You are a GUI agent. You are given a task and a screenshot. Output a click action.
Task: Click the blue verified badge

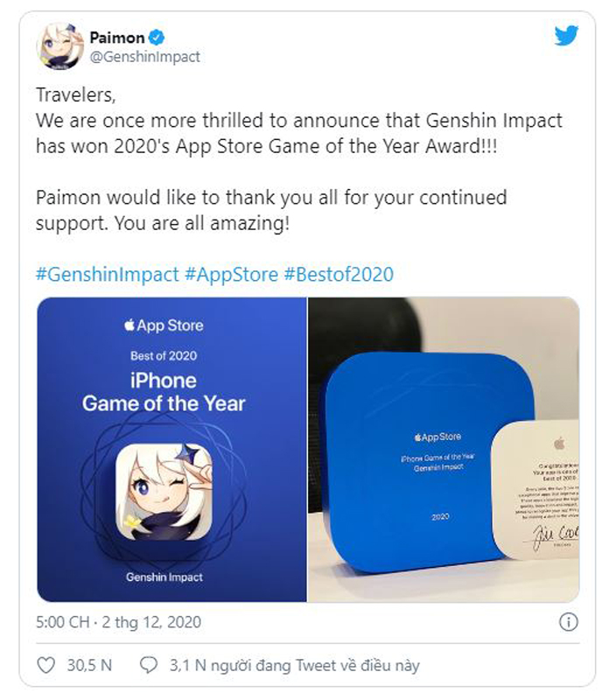pyautogui.click(x=157, y=37)
